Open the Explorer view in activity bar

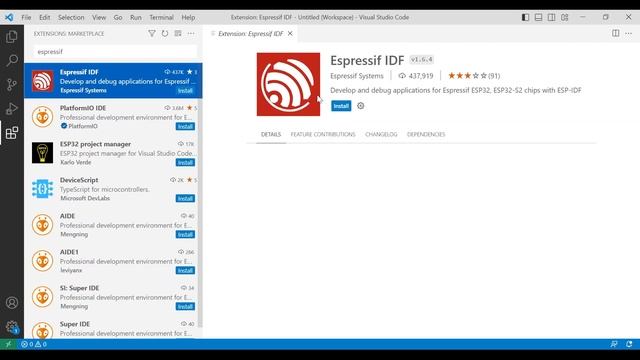(12, 37)
